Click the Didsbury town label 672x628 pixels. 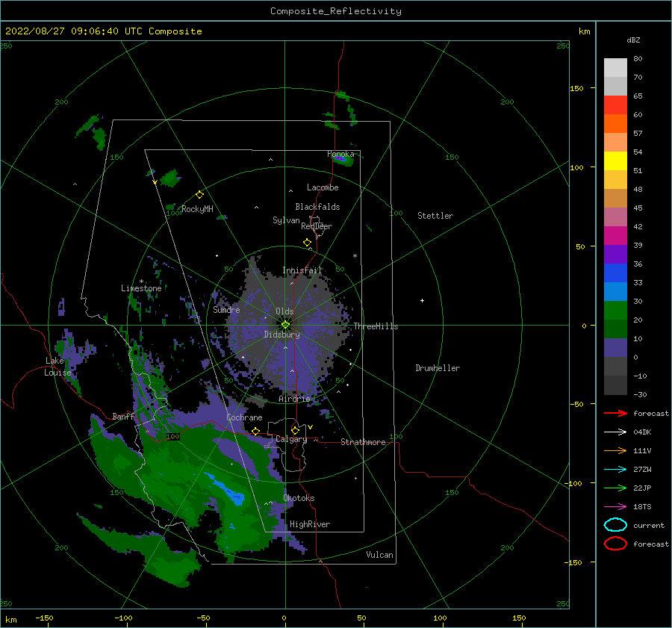click(x=282, y=335)
